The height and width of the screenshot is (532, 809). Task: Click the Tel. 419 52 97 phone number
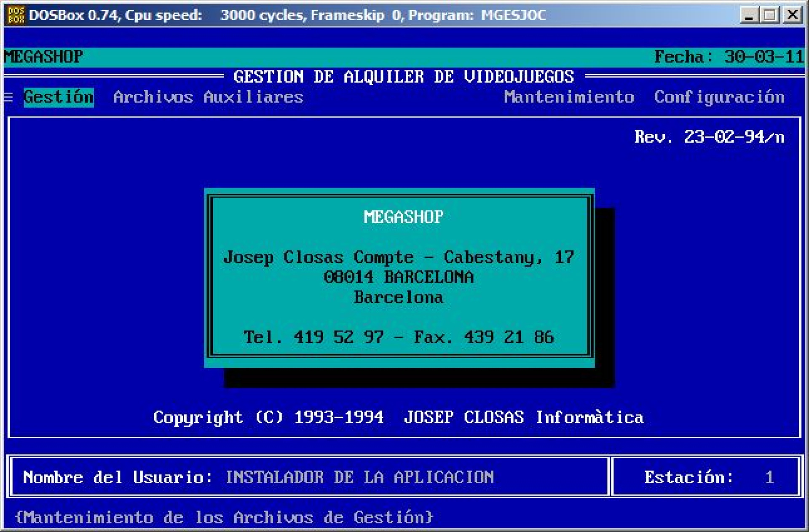314,337
